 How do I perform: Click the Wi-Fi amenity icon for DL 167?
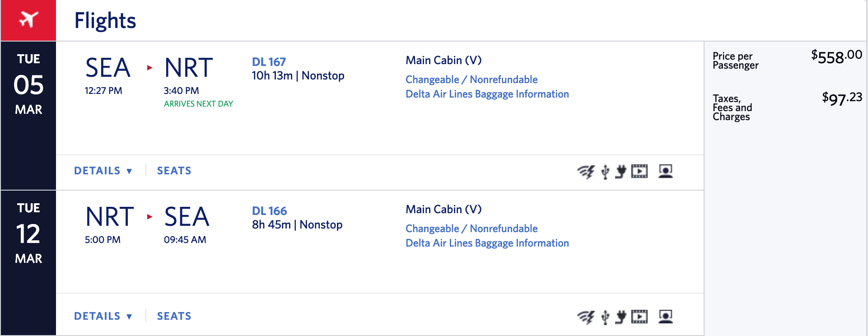(586, 172)
